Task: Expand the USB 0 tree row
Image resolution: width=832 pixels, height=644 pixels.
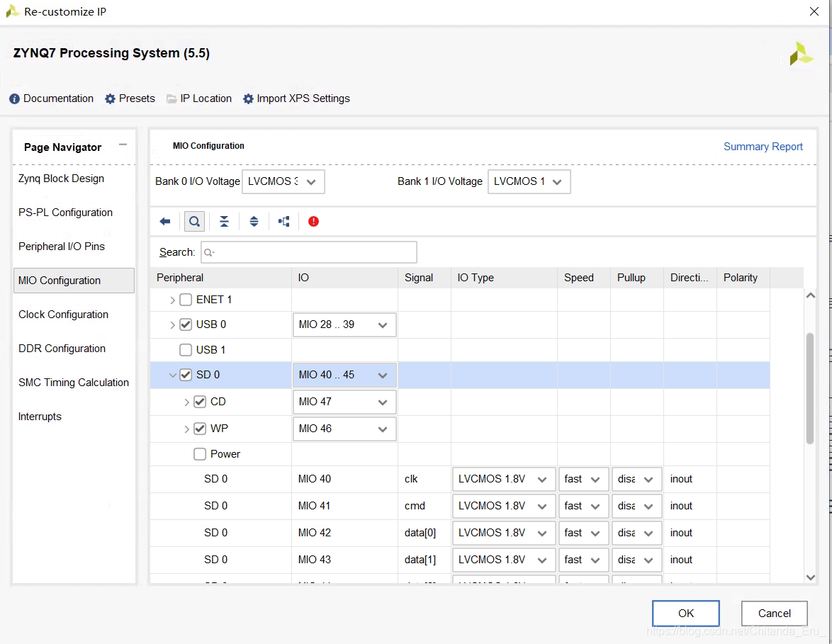Action: pos(172,324)
